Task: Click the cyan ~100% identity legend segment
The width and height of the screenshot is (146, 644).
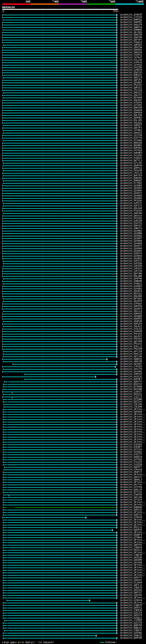Action: [x=130, y=4]
